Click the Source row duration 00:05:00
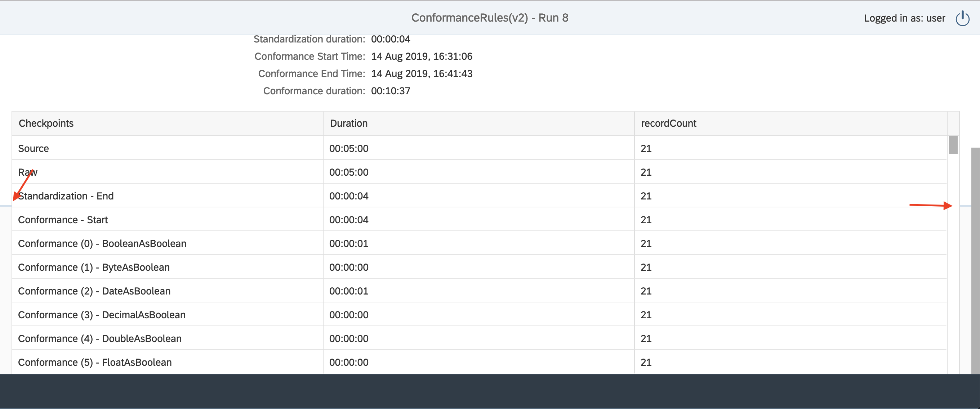Viewport: 980px width, 409px height. 349,148
